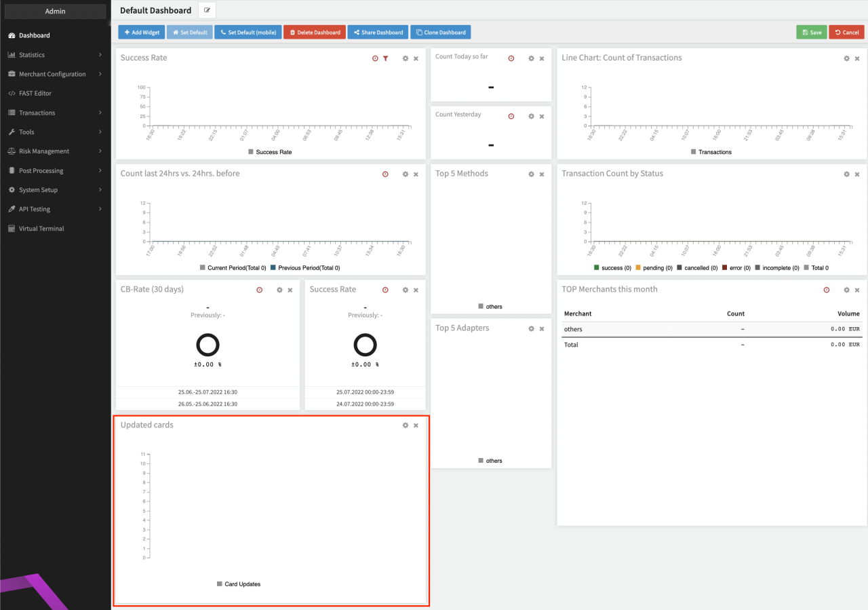
Task: Click clock icon on TOP Merchants this month
Action: pyautogui.click(x=826, y=290)
